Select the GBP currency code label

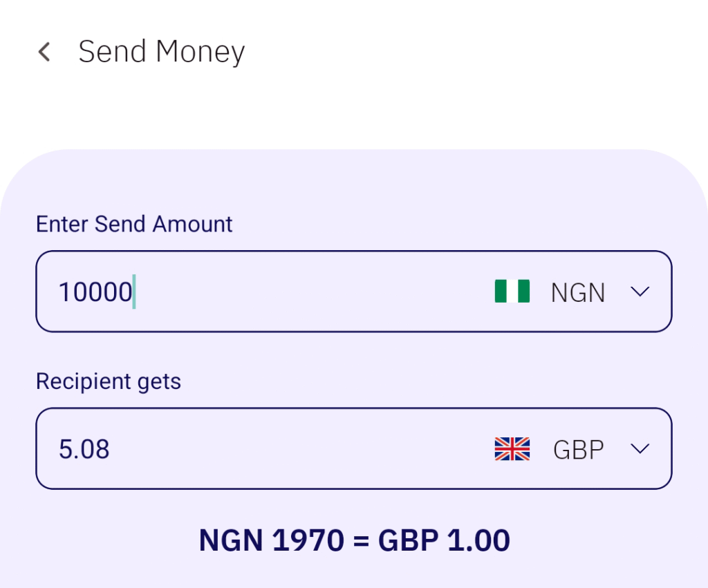(x=578, y=450)
